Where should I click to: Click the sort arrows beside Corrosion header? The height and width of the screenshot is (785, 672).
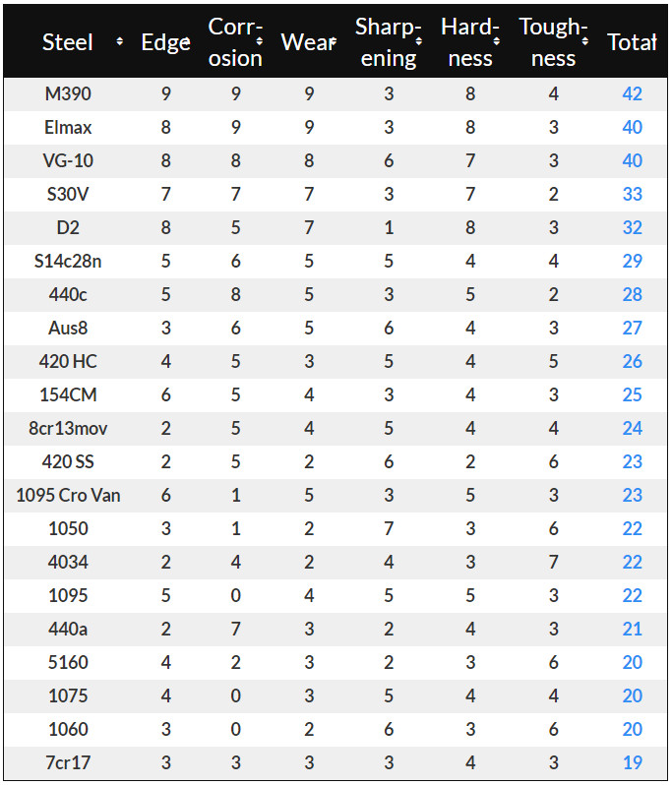(x=260, y=41)
